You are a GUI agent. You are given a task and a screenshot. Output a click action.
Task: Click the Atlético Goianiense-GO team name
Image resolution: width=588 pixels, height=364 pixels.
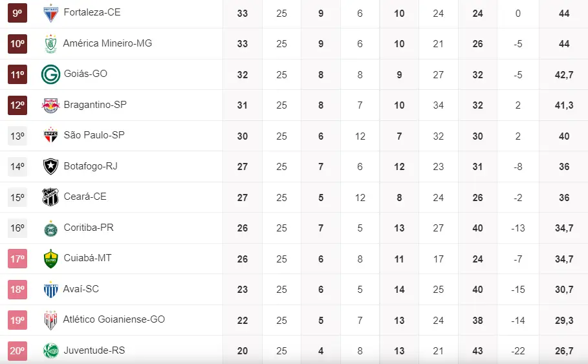click(114, 319)
